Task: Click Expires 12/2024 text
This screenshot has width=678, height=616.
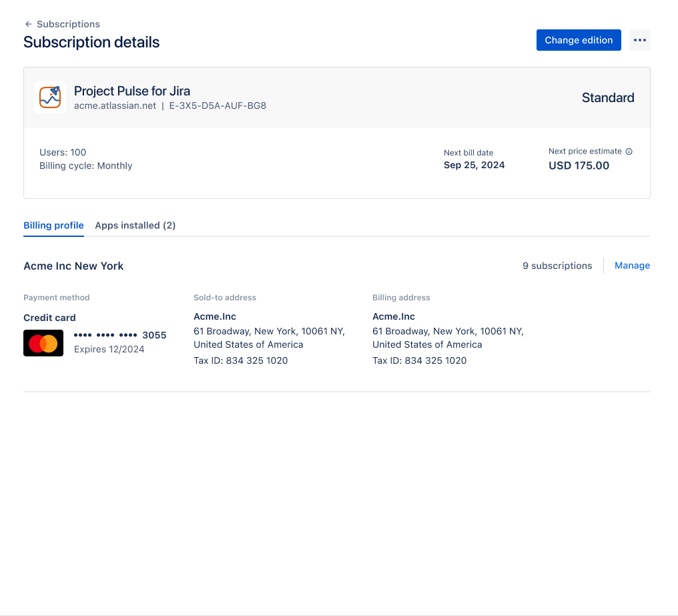Action: pyautogui.click(x=109, y=349)
